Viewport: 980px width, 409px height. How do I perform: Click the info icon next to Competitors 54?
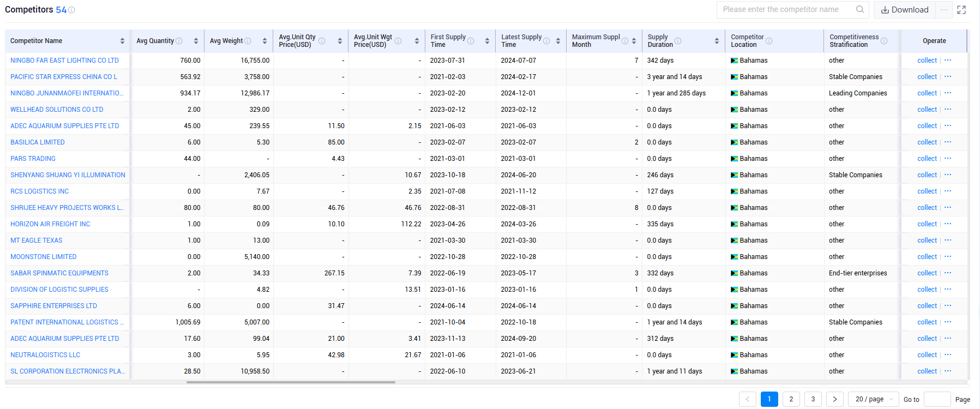tap(71, 10)
